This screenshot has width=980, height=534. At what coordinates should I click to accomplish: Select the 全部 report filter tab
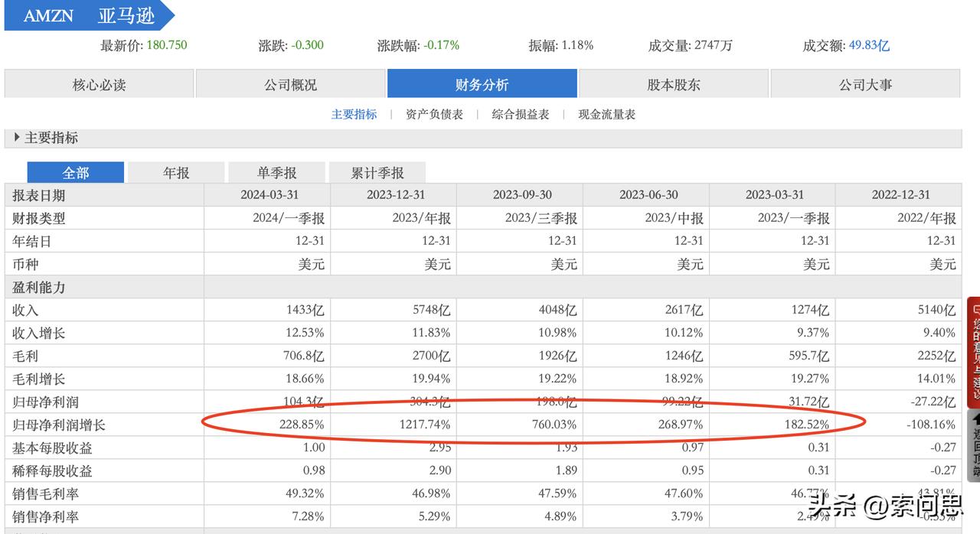click(75, 173)
